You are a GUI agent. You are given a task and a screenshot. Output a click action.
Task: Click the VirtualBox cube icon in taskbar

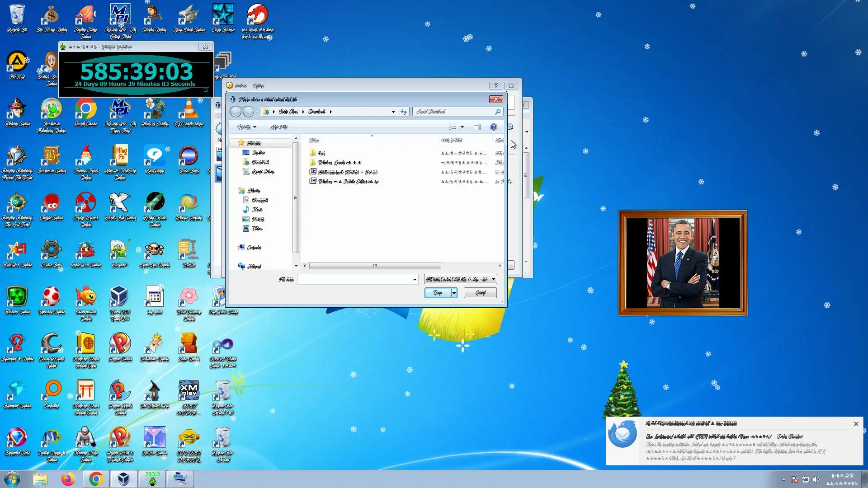click(x=123, y=479)
